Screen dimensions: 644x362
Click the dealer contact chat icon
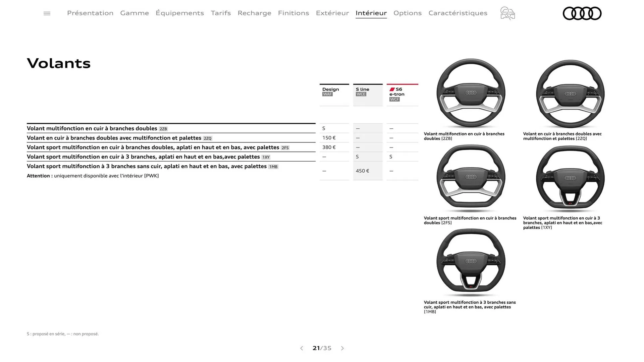pos(507,13)
